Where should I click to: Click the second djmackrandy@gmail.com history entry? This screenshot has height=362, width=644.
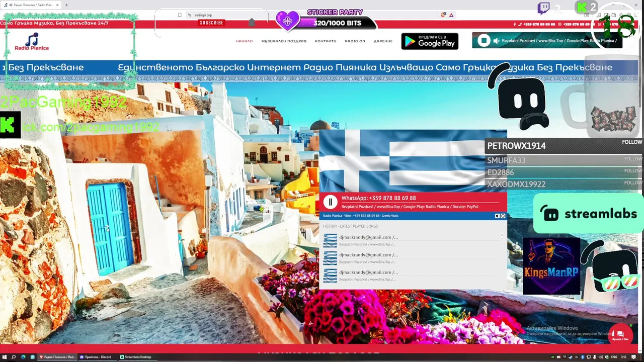click(x=368, y=255)
